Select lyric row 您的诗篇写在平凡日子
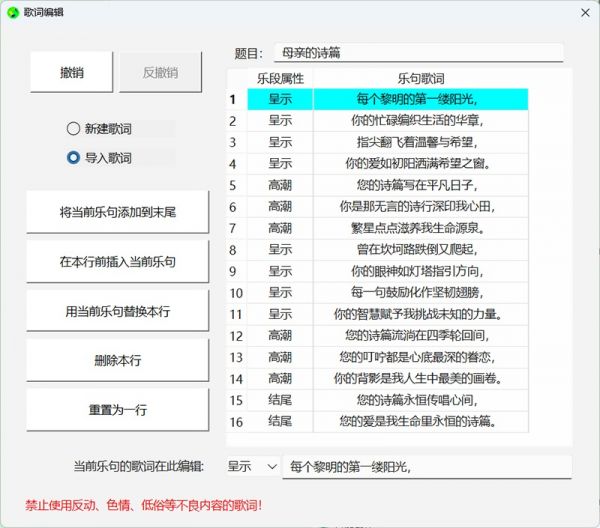The height and width of the screenshot is (528, 600). 421,185
